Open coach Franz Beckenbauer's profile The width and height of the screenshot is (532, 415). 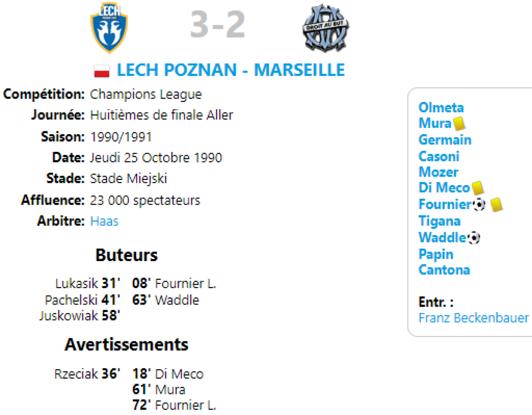(x=473, y=318)
